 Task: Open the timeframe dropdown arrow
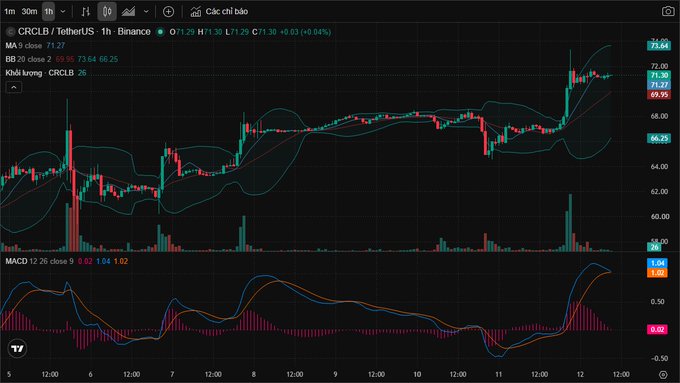(62, 11)
